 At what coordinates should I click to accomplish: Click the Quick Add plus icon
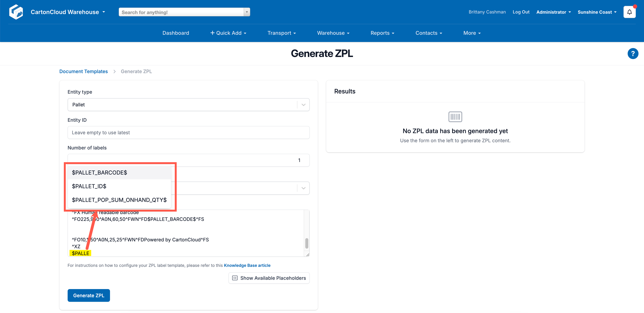tap(212, 33)
